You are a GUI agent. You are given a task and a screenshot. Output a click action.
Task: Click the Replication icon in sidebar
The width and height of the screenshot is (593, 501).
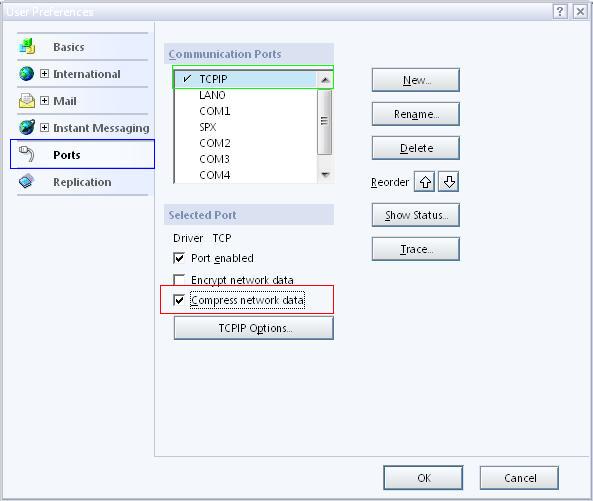[x=26, y=181]
